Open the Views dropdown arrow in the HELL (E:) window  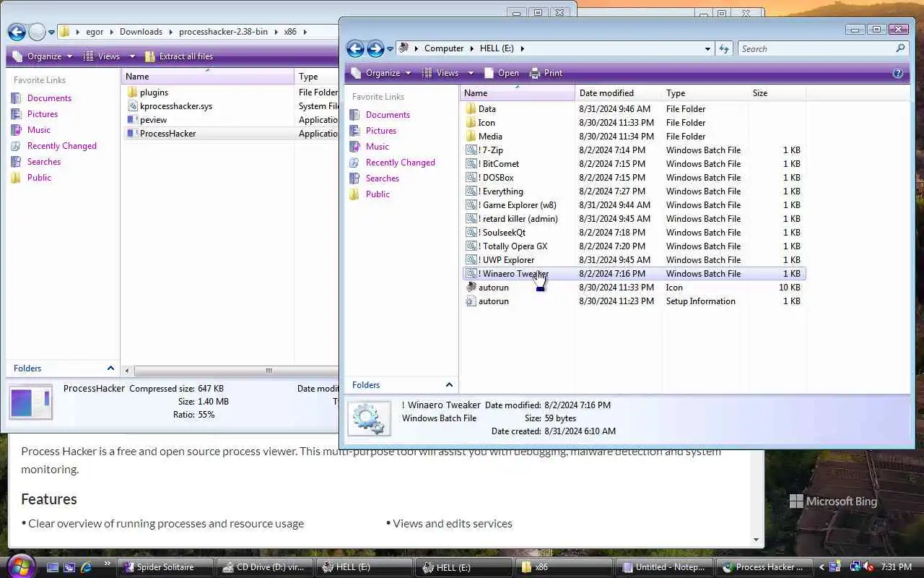471,73
